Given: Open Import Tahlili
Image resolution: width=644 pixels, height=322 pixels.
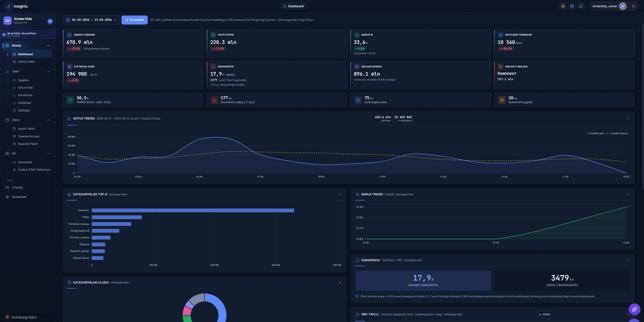Looking at the screenshot, I should pos(31,129).
